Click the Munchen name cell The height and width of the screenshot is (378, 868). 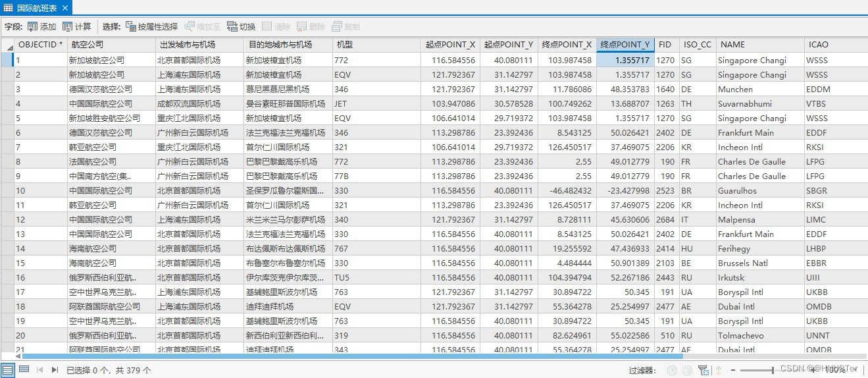pyautogui.click(x=760, y=89)
